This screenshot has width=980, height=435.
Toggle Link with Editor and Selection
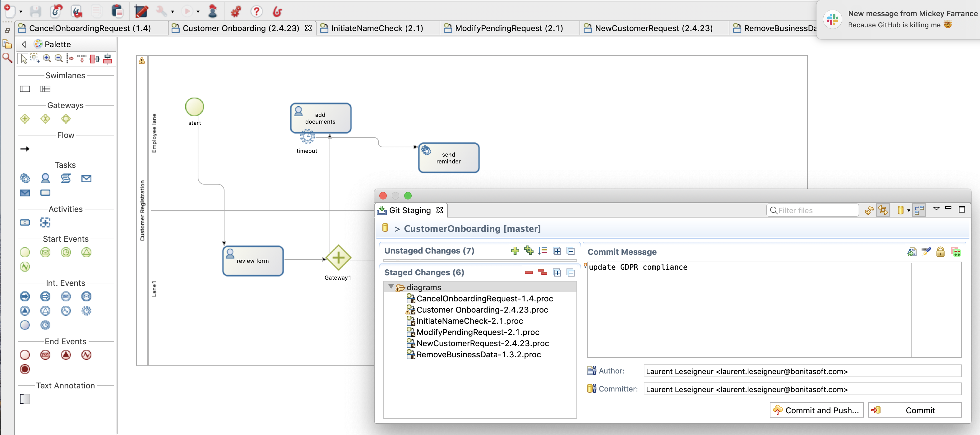883,210
